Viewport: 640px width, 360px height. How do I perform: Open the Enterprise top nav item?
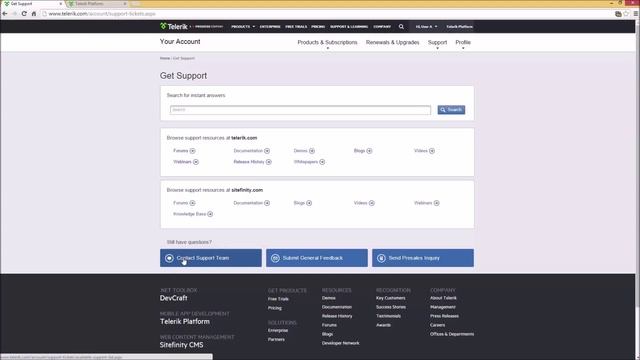(270, 27)
